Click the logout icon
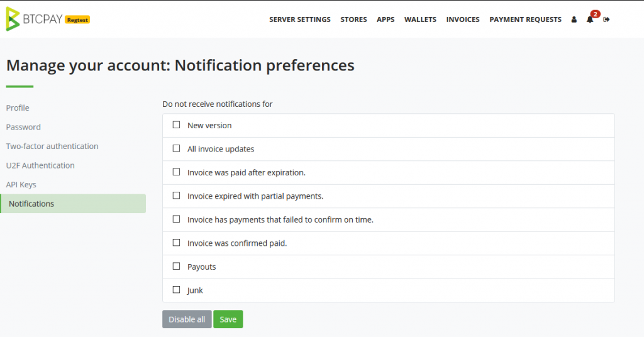The image size is (644, 337). tap(606, 19)
